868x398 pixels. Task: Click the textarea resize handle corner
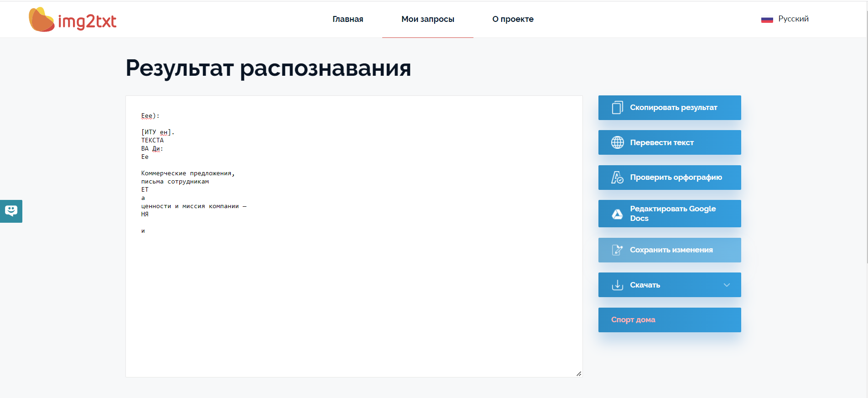tap(579, 373)
